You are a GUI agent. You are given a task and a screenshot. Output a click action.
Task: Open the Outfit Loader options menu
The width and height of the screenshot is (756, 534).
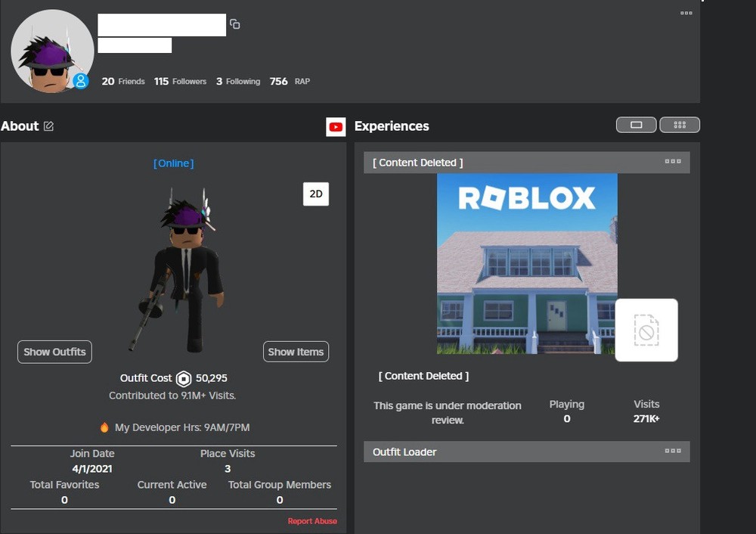673,451
